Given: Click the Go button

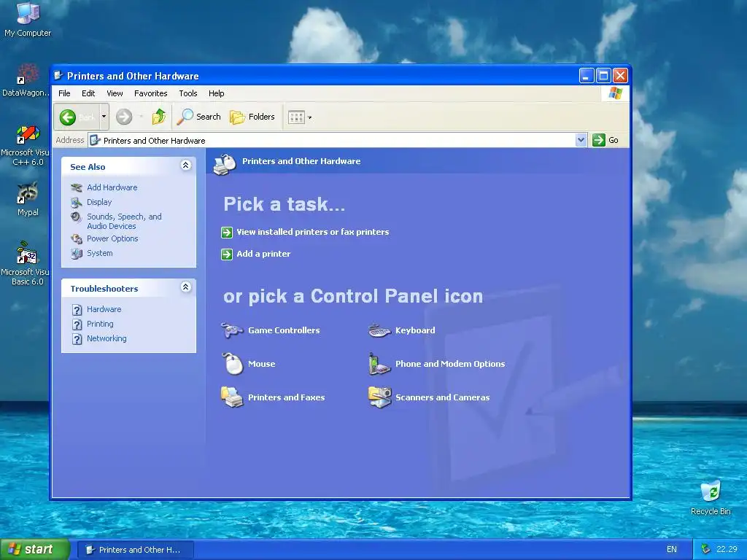Looking at the screenshot, I should [x=605, y=140].
